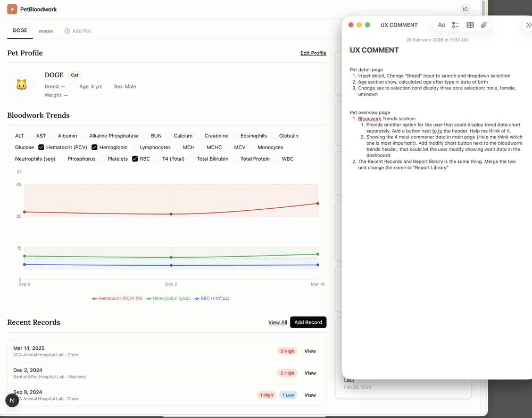532x418 pixels.
Task: Uncheck the RBC checkbox
Action: pyautogui.click(x=135, y=159)
